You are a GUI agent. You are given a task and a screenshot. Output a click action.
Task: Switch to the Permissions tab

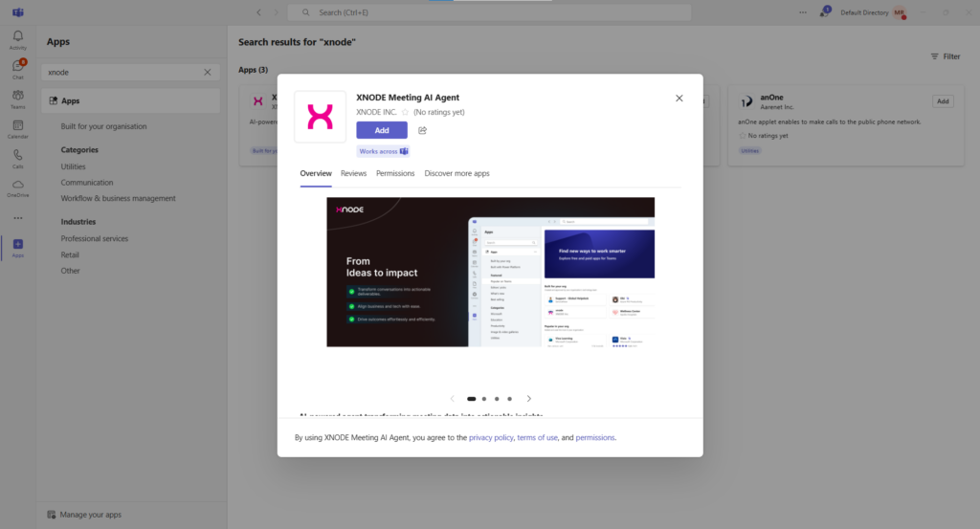click(x=395, y=174)
